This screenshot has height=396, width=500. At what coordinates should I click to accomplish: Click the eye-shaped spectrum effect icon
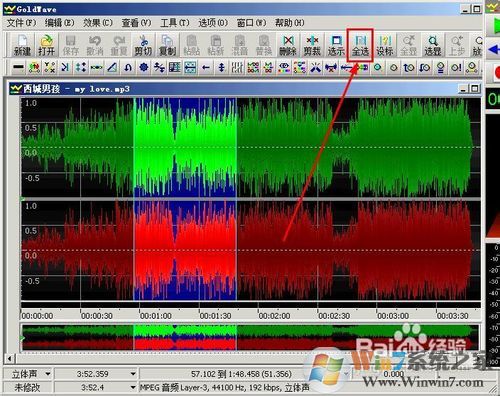(284, 67)
